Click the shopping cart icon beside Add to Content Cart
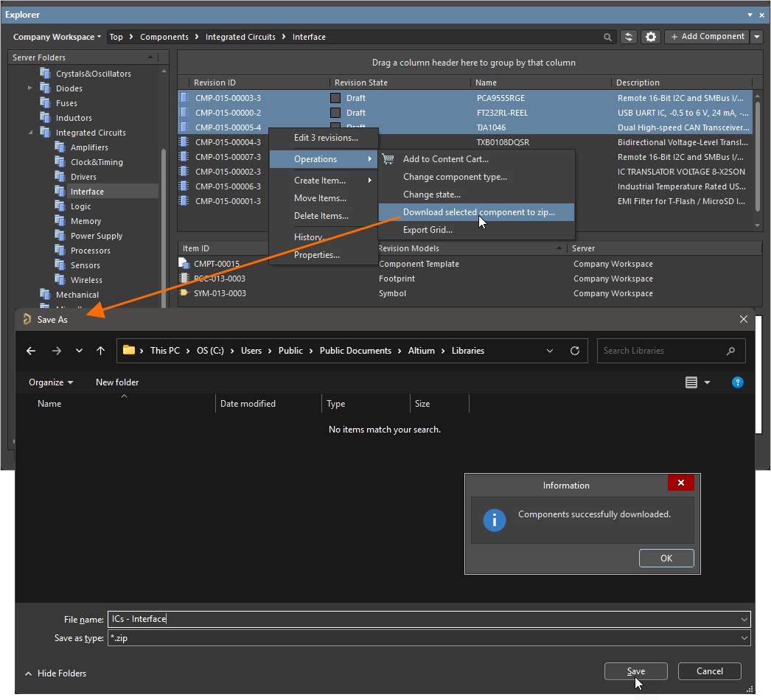The image size is (771, 700). click(x=388, y=158)
